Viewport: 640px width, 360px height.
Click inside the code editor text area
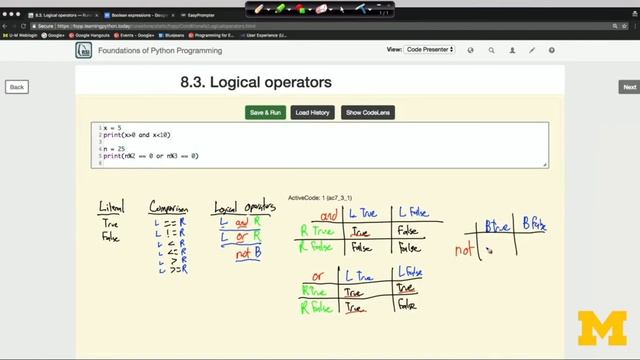click(320, 145)
